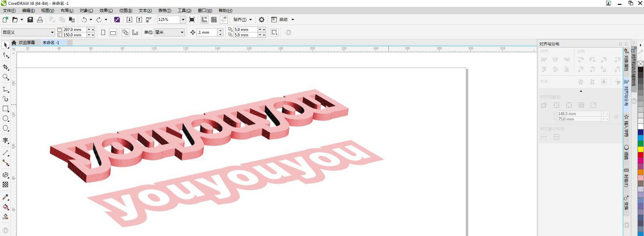Image resolution: width=644 pixels, height=236 pixels.
Task: Click the page width 297.0 mm field
Action: pyautogui.click(x=74, y=30)
